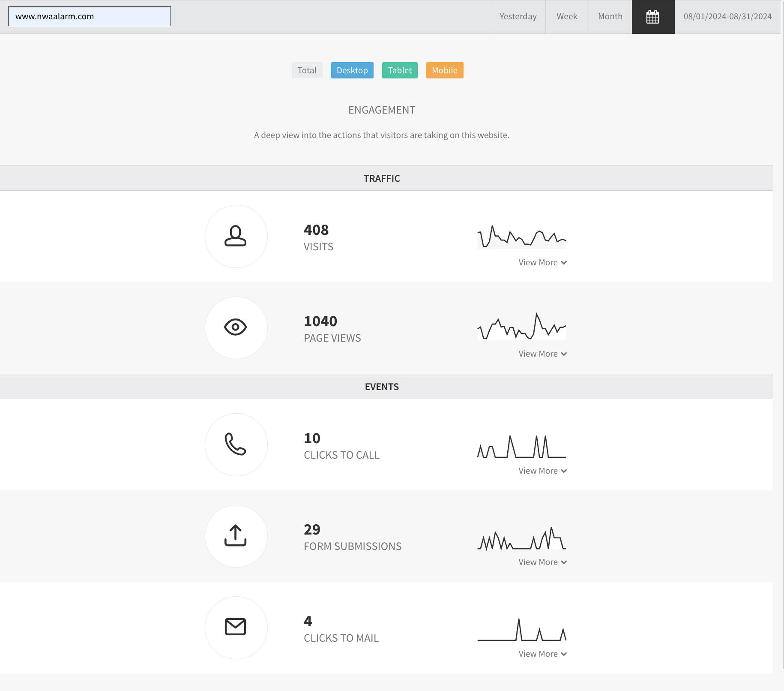
Task: Click the visits sparkline chart
Action: (522, 237)
